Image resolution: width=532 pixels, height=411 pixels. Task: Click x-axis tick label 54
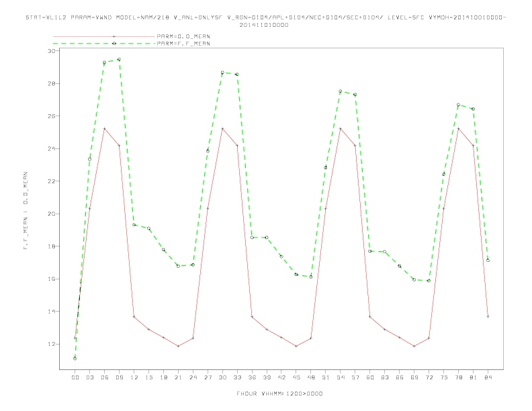[341, 377]
